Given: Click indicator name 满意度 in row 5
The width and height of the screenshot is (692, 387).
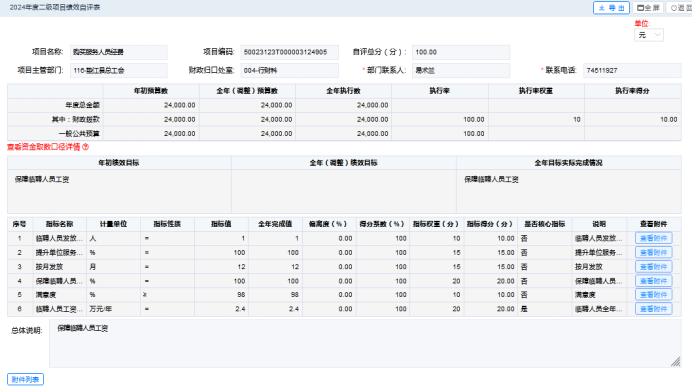Looking at the screenshot, I should tap(46, 295).
